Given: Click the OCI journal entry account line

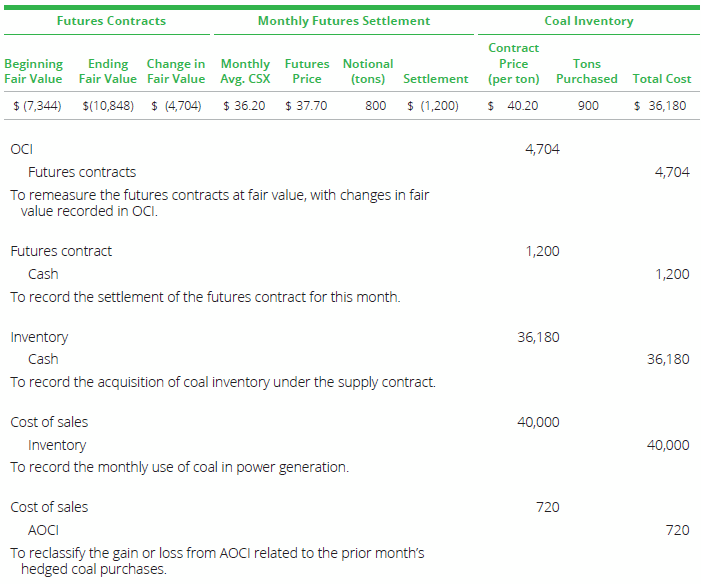Looking at the screenshot, I should 21,149.
